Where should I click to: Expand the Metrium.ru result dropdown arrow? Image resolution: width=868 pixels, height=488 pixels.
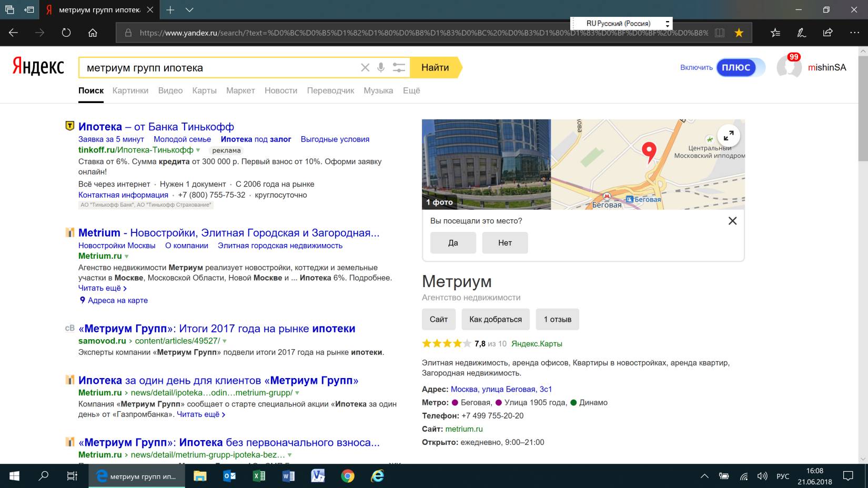coord(127,257)
